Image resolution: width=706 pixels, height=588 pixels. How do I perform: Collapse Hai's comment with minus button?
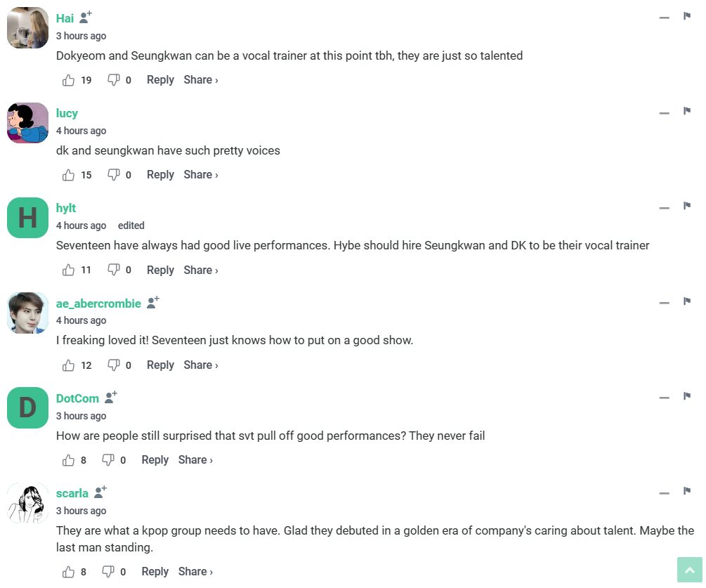tap(664, 18)
